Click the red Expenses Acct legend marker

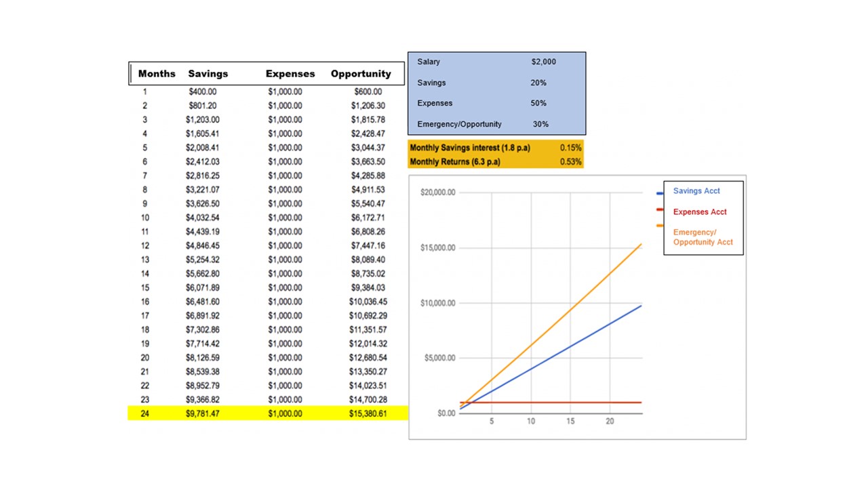(x=660, y=209)
